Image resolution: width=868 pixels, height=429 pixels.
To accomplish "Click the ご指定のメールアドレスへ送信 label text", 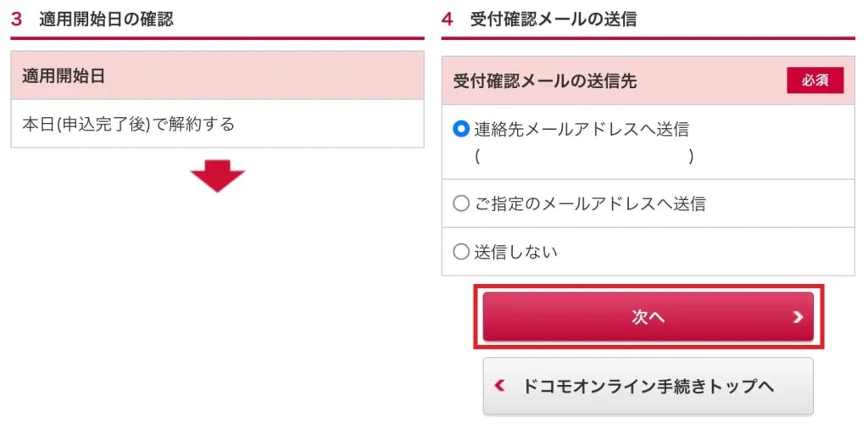I will (590, 203).
